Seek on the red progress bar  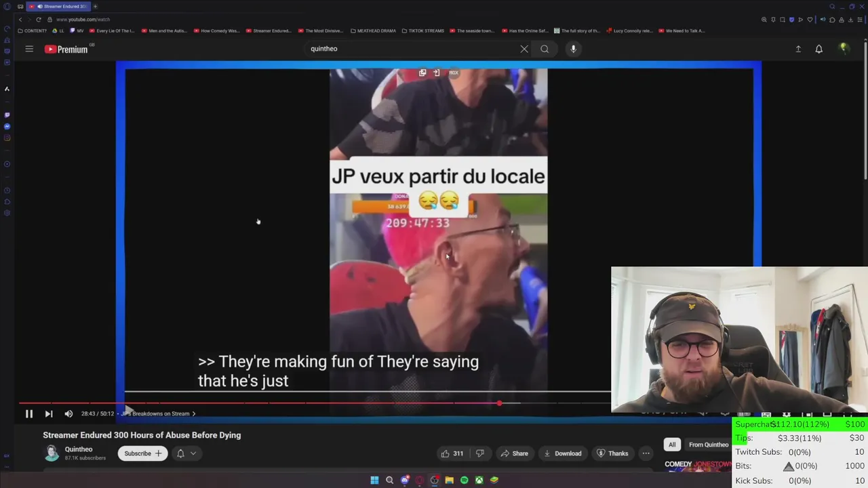(315, 403)
